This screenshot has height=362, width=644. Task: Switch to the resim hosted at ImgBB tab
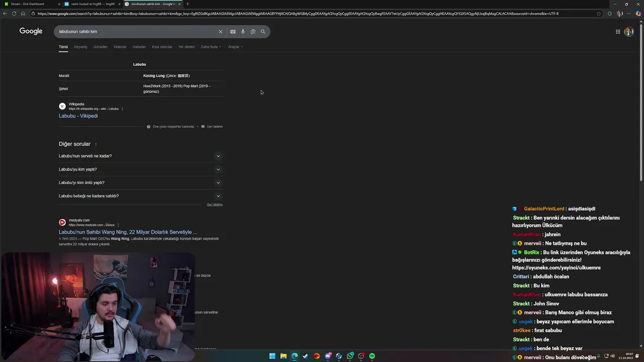(x=92, y=4)
